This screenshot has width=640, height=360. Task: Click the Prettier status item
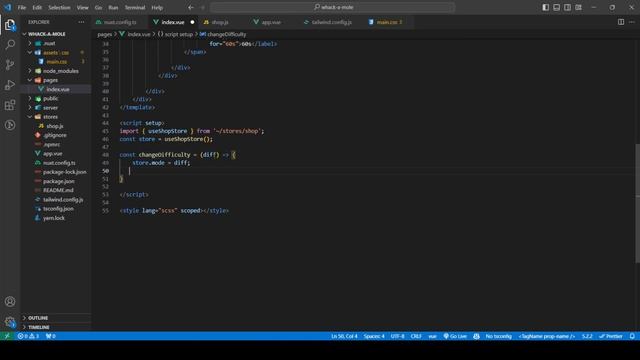click(x=611, y=336)
